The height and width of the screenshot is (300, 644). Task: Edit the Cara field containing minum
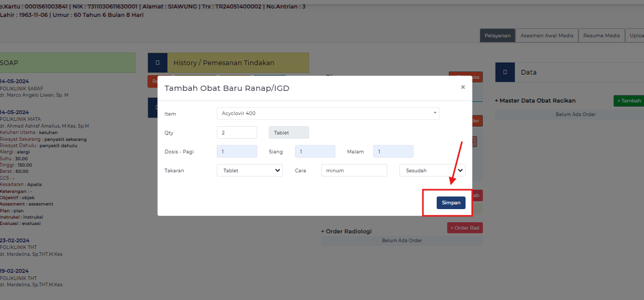[x=354, y=170]
